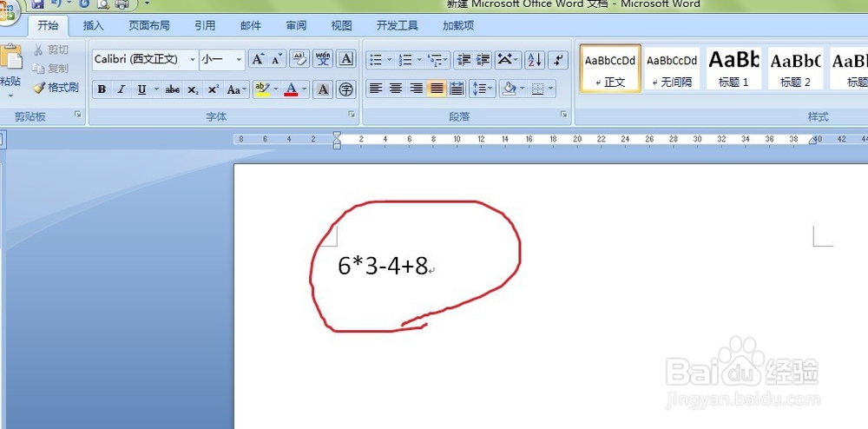Switch to the 邮件 tab

coord(251,25)
